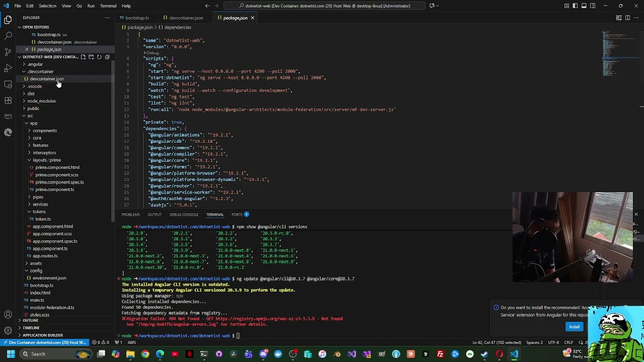
Task: Go forward using the navigation arrow
Action: point(217,6)
